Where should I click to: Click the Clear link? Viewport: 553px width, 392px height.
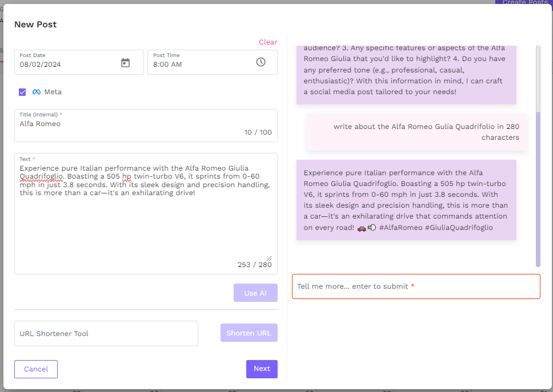(267, 42)
